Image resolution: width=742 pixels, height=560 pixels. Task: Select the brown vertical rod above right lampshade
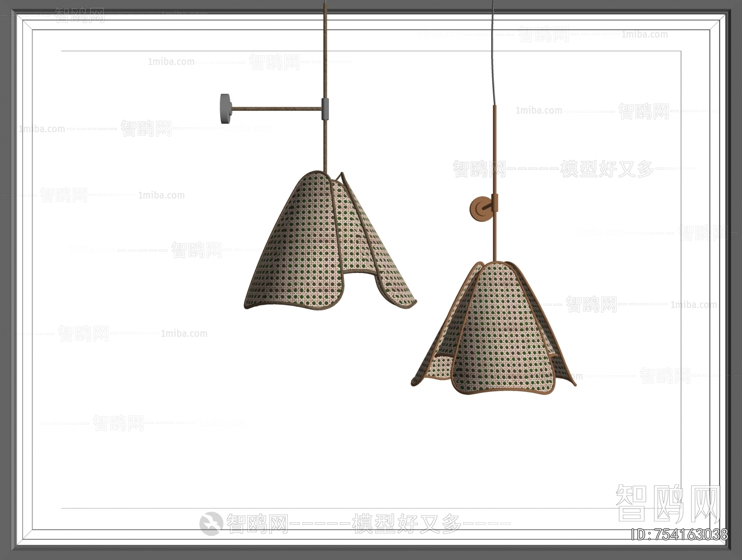point(495,183)
